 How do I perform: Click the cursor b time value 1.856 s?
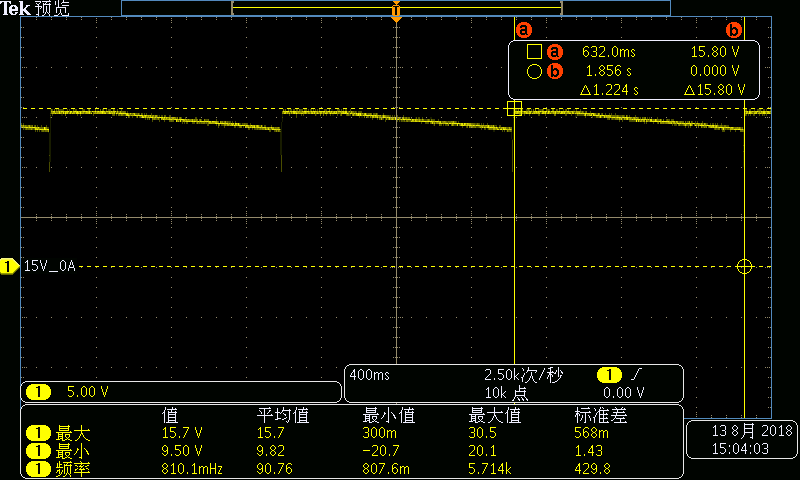[608, 71]
